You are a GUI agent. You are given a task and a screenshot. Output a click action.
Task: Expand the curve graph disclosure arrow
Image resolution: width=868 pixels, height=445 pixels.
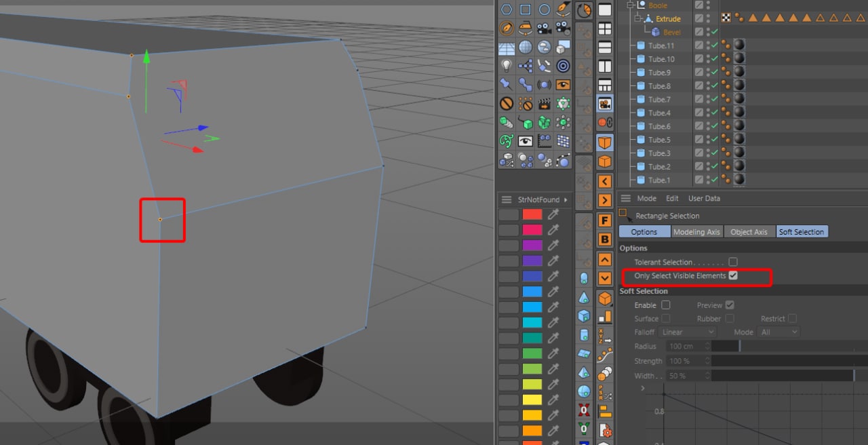pyautogui.click(x=643, y=388)
